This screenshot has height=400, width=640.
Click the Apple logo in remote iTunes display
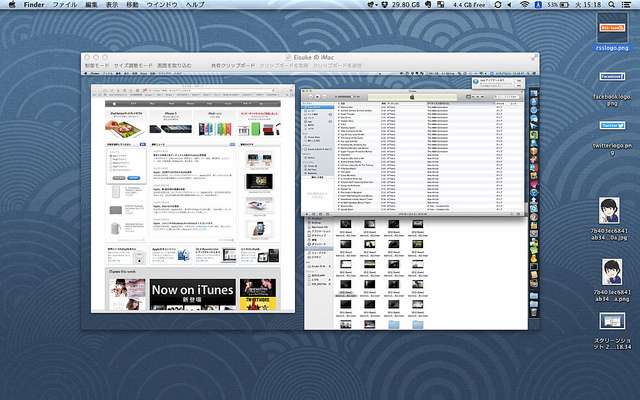click(x=412, y=97)
